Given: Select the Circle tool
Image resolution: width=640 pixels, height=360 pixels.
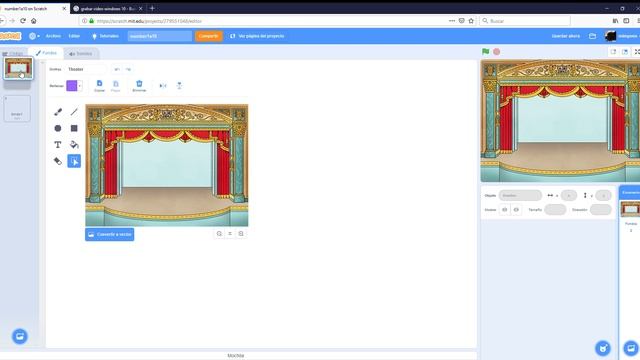Looking at the screenshot, I should pyautogui.click(x=58, y=128).
